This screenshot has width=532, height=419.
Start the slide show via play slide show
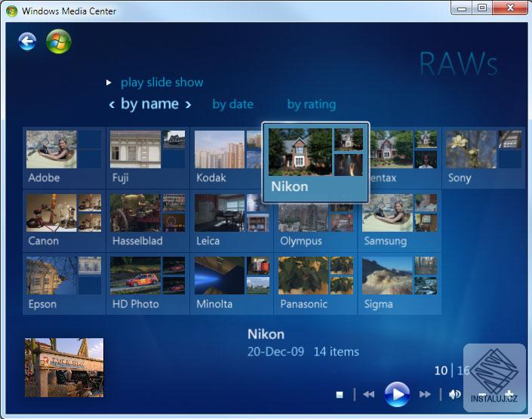[161, 82]
